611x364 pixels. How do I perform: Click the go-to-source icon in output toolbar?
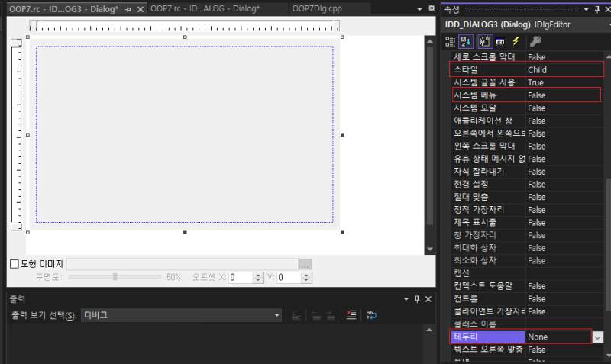click(296, 315)
